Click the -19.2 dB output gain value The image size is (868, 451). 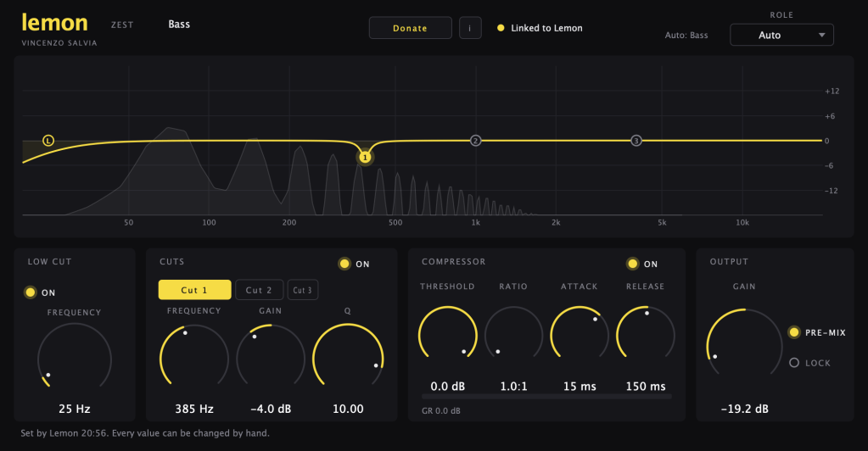(745, 409)
